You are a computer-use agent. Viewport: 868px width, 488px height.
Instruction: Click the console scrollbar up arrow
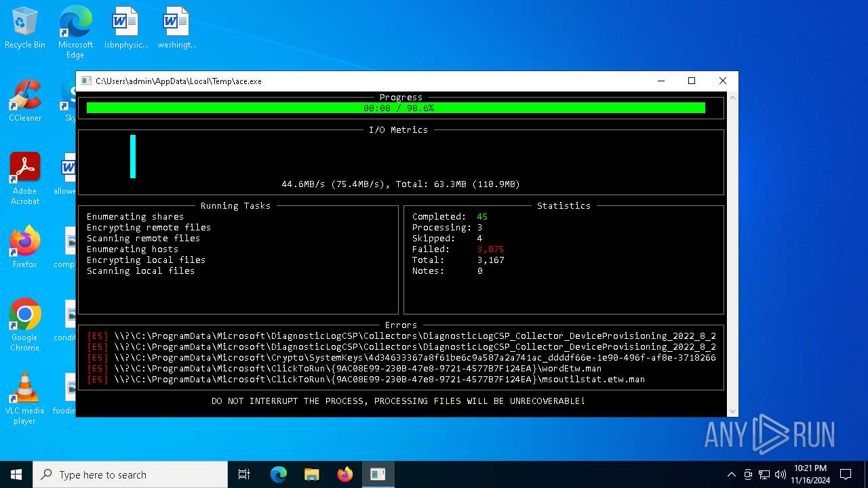pyautogui.click(x=732, y=97)
